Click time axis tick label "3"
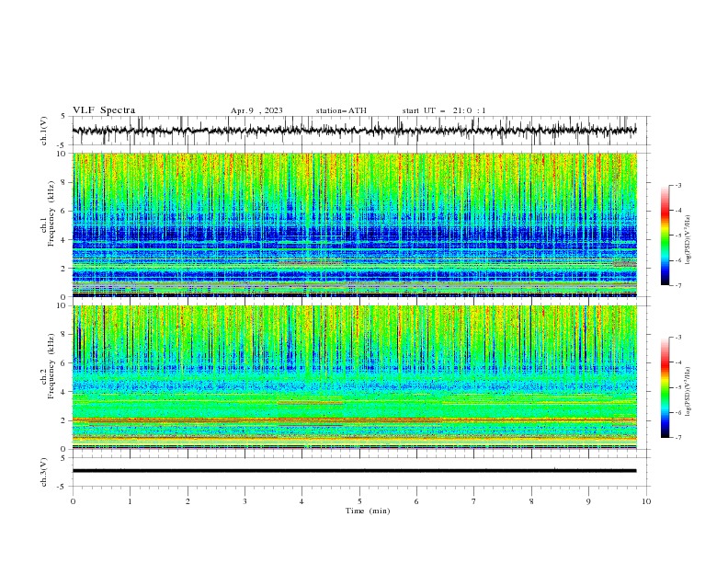 click(245, 501)
